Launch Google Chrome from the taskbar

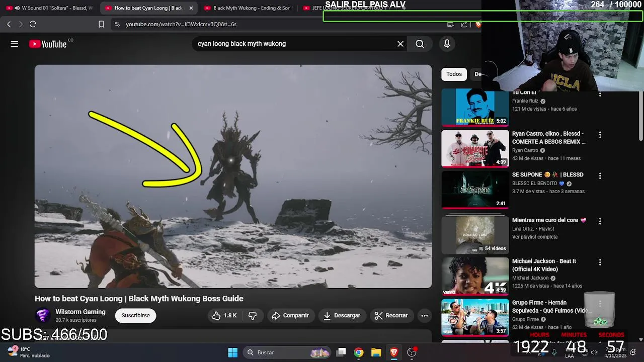pos(358,352)
